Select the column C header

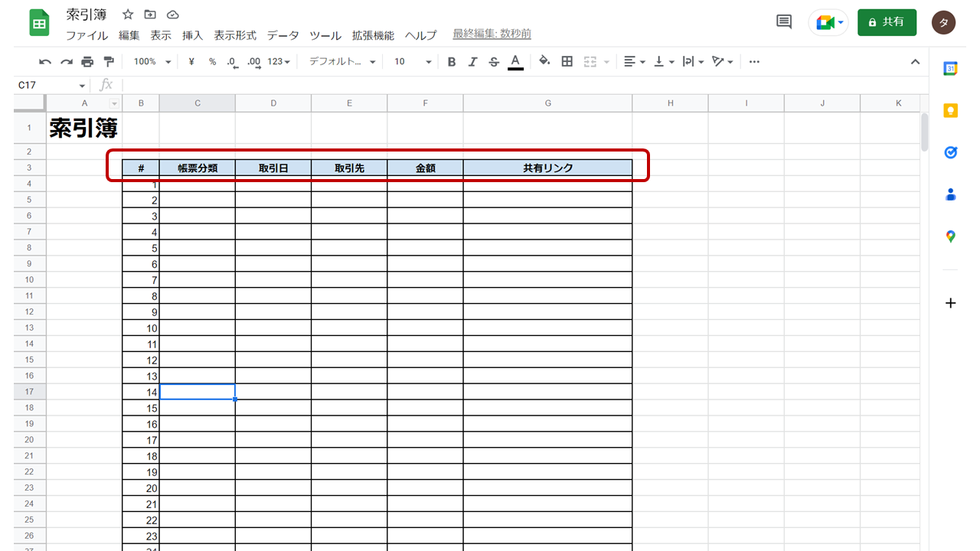click(x=198, y=103)
